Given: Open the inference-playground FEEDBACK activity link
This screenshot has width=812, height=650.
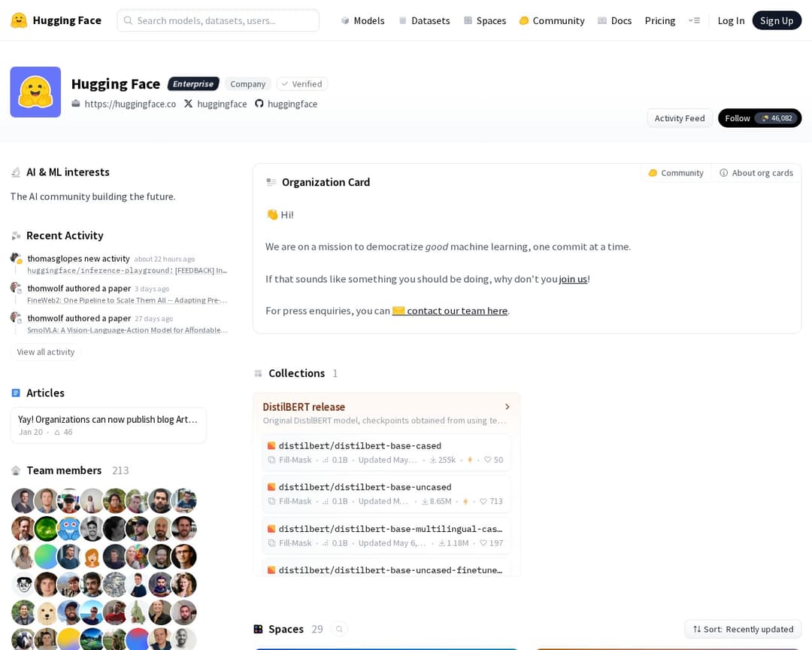Looking at the screenshot, I should pyautogui.click(x=127, y=271).
